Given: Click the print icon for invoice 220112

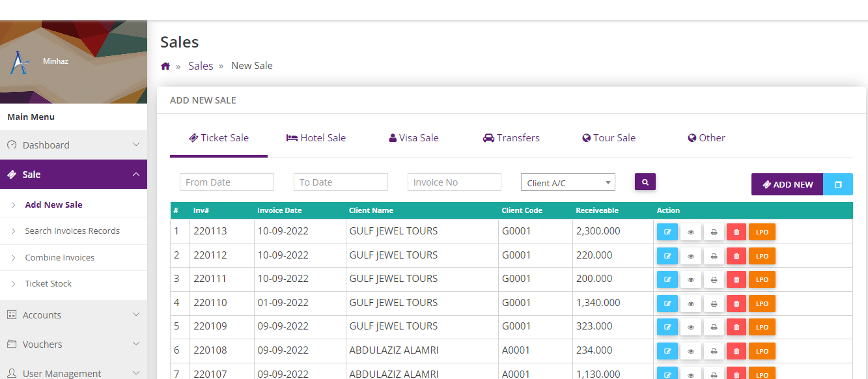Looking at the screenshot, I should 714,256.
